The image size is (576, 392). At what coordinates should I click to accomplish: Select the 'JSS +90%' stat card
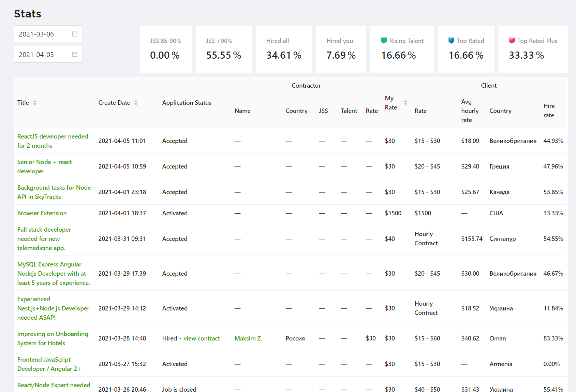pyautogui.click(x=224, y=49)
